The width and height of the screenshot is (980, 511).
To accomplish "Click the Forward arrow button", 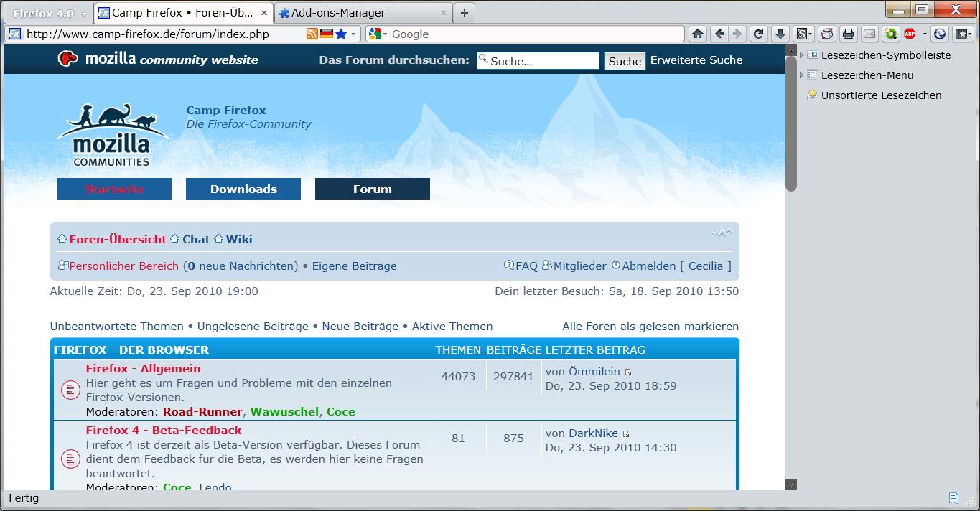I will coord(737,34).
